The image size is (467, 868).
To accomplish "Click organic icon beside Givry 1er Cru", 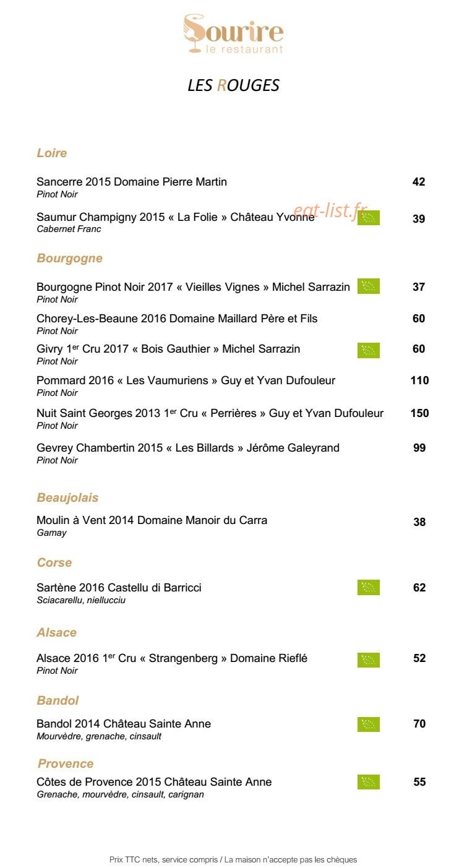I will (369, 350).
